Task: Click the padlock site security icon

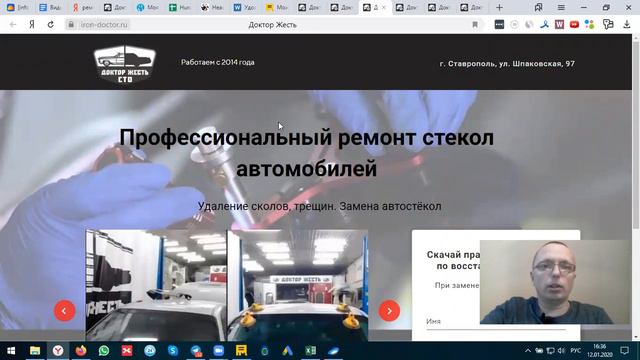Action: point(71,24)
